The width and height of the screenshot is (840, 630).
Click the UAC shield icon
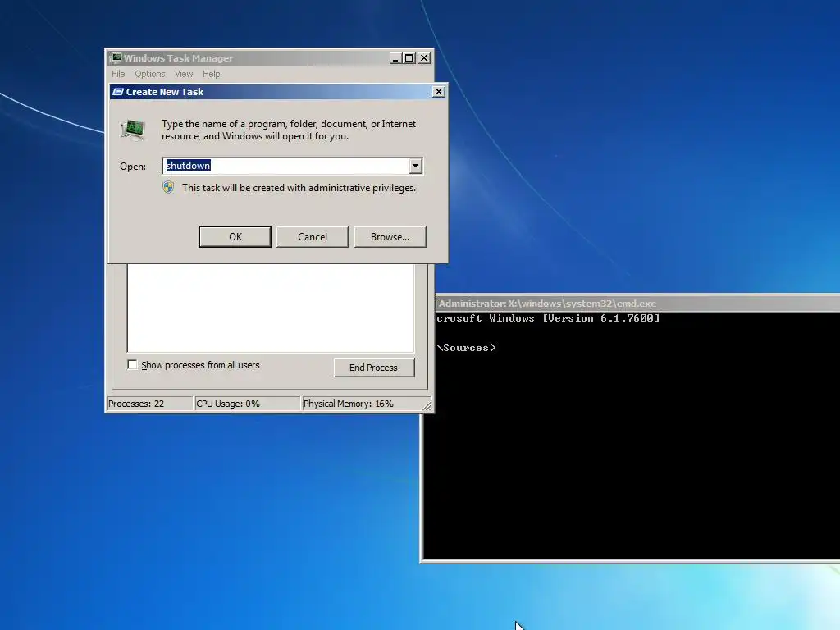coord(168,187)
